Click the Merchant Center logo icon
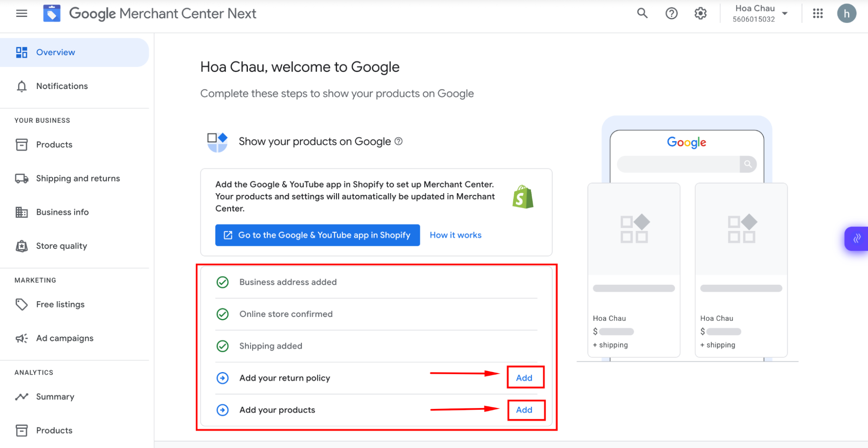The image size is (868, 448). [x=52, y=13]
